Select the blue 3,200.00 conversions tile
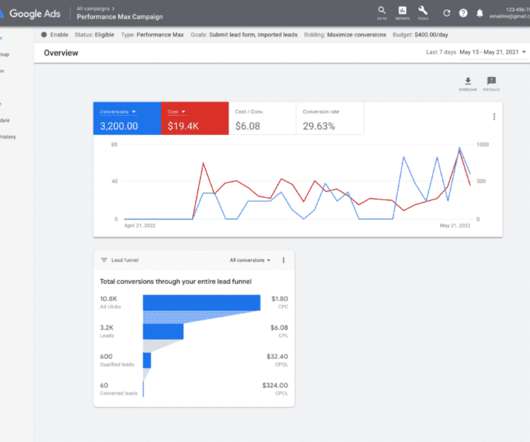The width and height of the screenshot is (530, 442). [127, 118]
